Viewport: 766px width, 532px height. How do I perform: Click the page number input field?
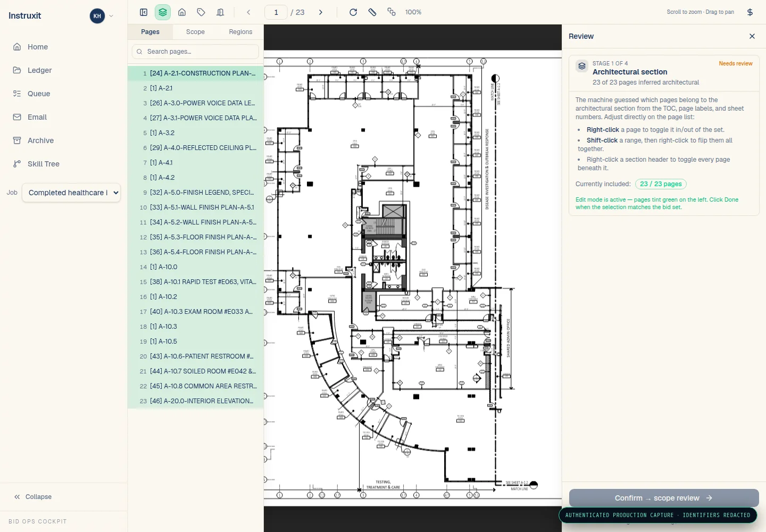pos(276,12)
